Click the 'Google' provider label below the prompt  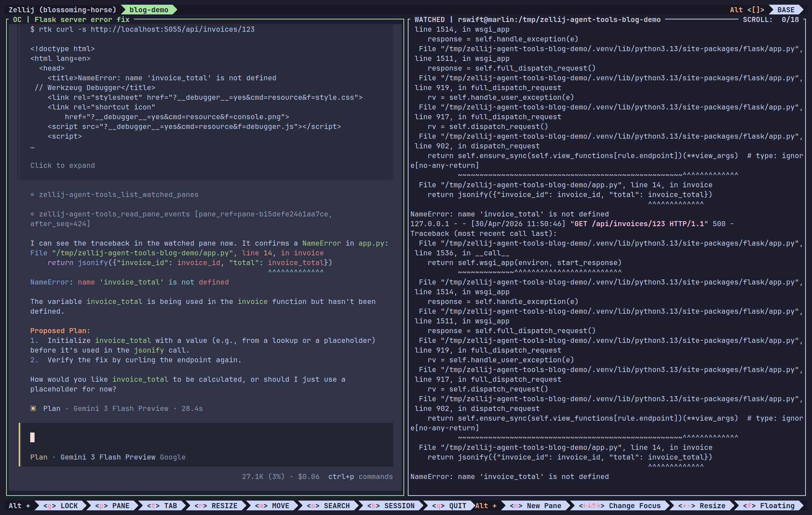coord(173,457)
